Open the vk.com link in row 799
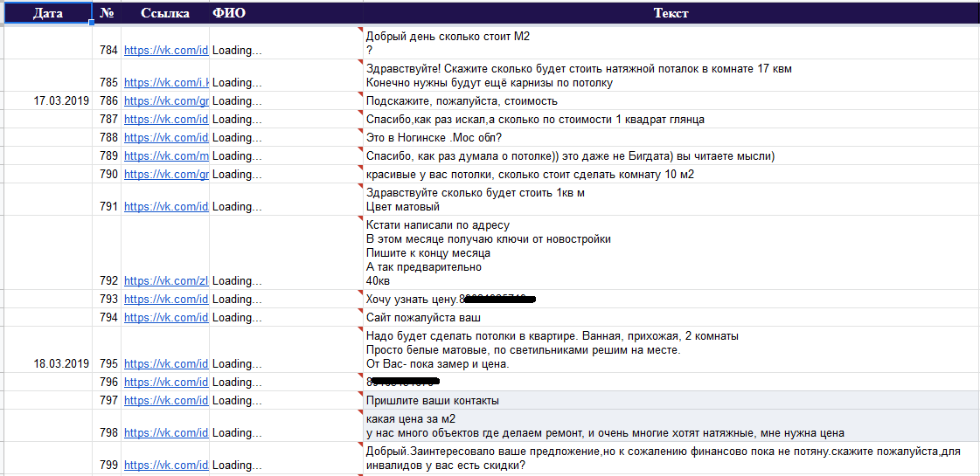This screenshot has width=980, height=476. [165, 465]
